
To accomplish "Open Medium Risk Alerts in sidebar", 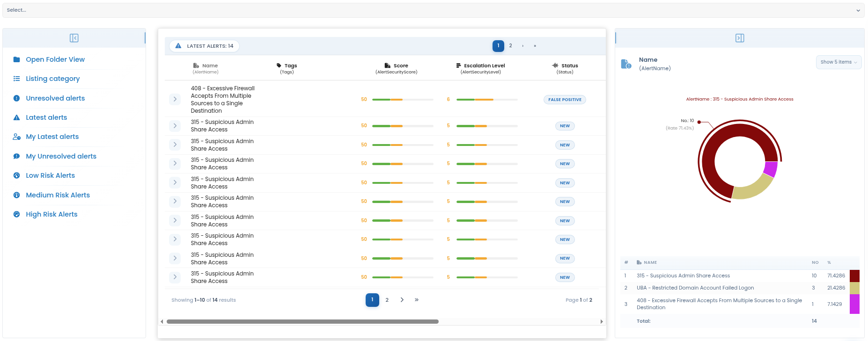I will (58, 195).
